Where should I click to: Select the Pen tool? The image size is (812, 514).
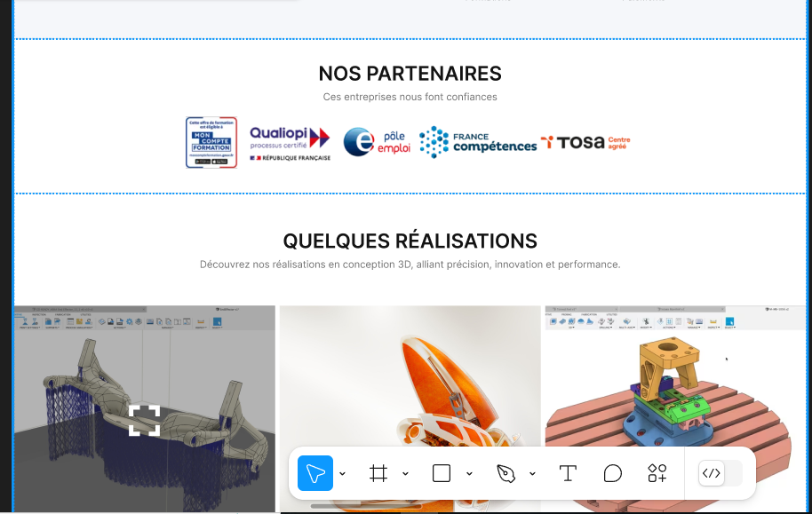pyautogui.click(x=506, y=473)
